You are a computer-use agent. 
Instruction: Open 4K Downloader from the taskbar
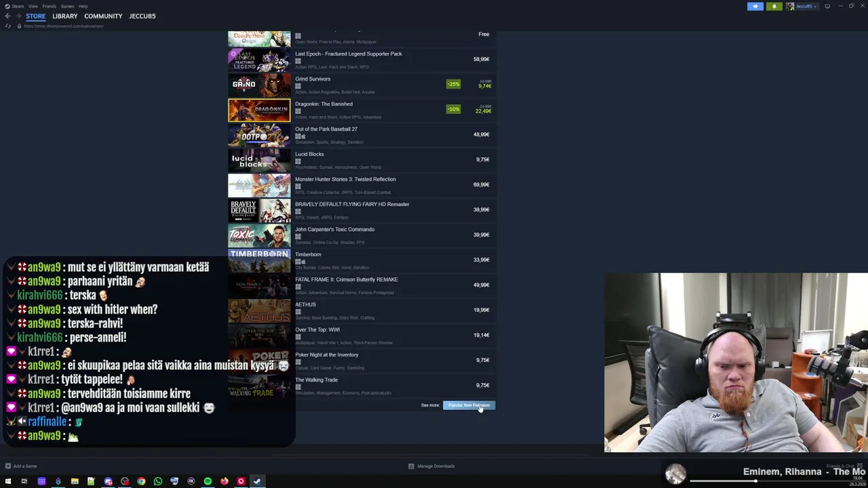click(191, 481)
